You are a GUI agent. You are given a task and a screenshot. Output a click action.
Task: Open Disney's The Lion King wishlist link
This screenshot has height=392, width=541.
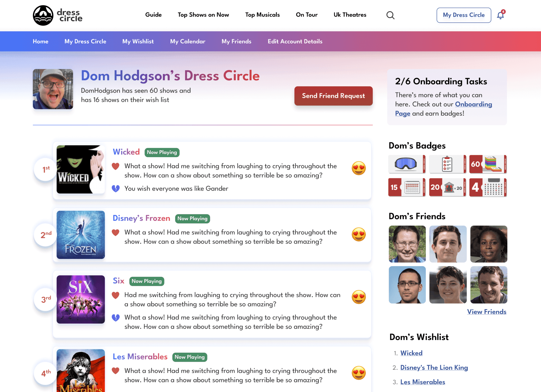(434, 367)
